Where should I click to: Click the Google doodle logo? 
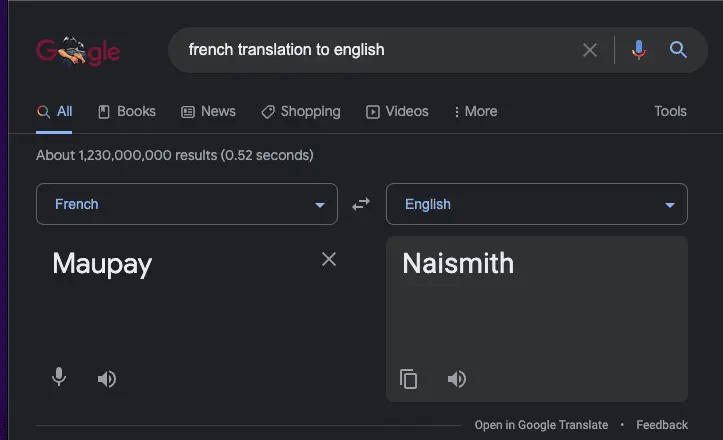coord(78,50)
